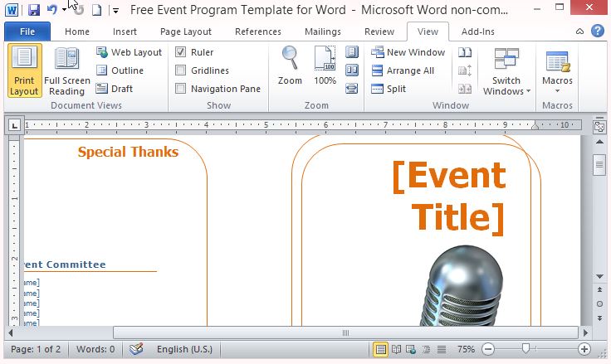Click the Zoom magnifier icon
Screen dimensions: 611x364
tap(290, 66)
